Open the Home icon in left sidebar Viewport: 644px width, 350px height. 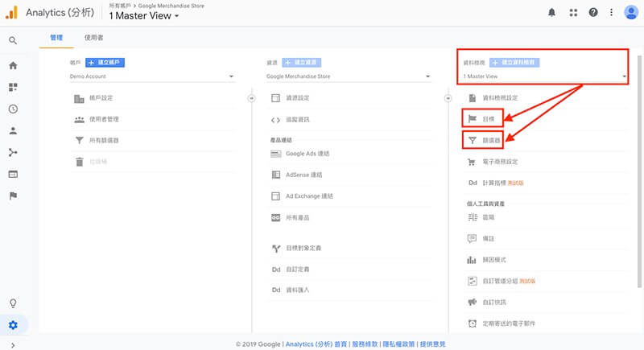[13, 66]
